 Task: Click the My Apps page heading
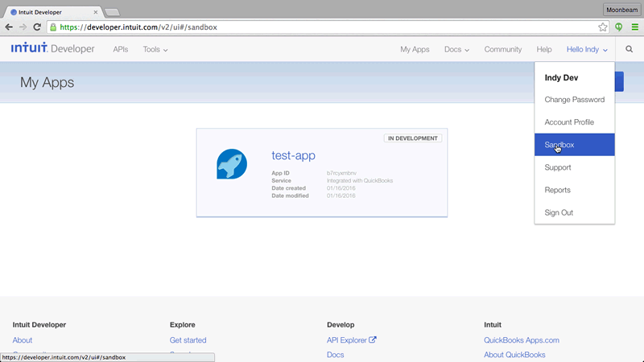tap(47, 83)
